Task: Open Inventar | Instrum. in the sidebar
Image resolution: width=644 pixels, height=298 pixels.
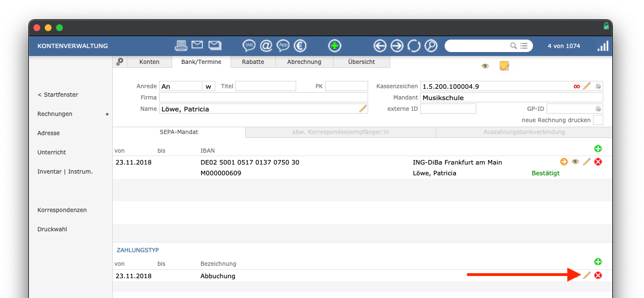Action: click(65, 171)
